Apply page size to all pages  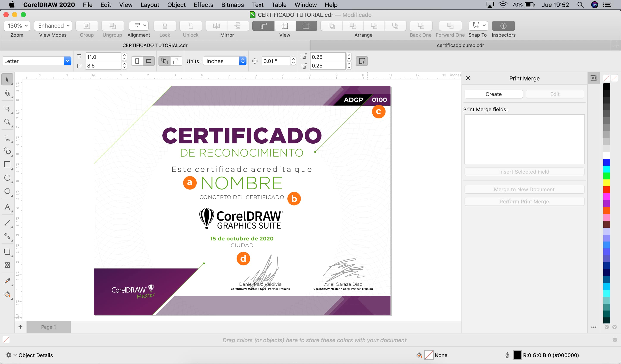pyautogui.click(x=164, y=61)
